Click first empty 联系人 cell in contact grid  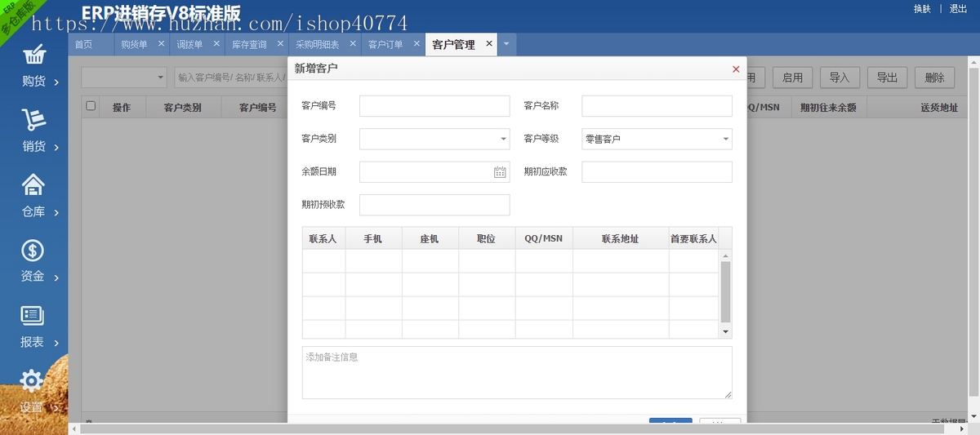pos(323,260)
